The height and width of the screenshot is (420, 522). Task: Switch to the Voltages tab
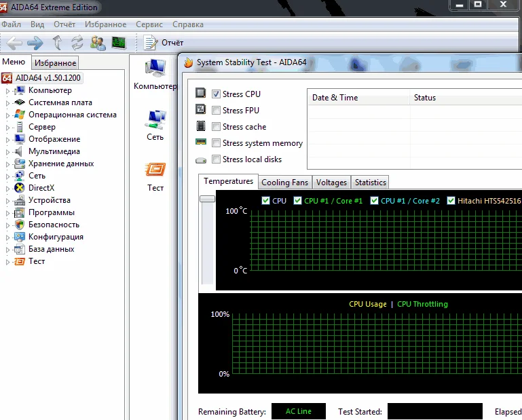(331, 183)
